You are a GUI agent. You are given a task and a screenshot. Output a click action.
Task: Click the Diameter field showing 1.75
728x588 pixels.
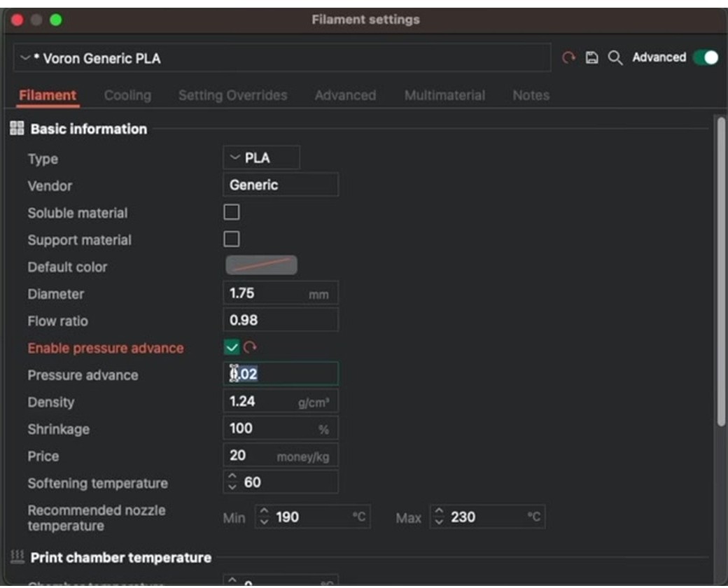point(281,293)
